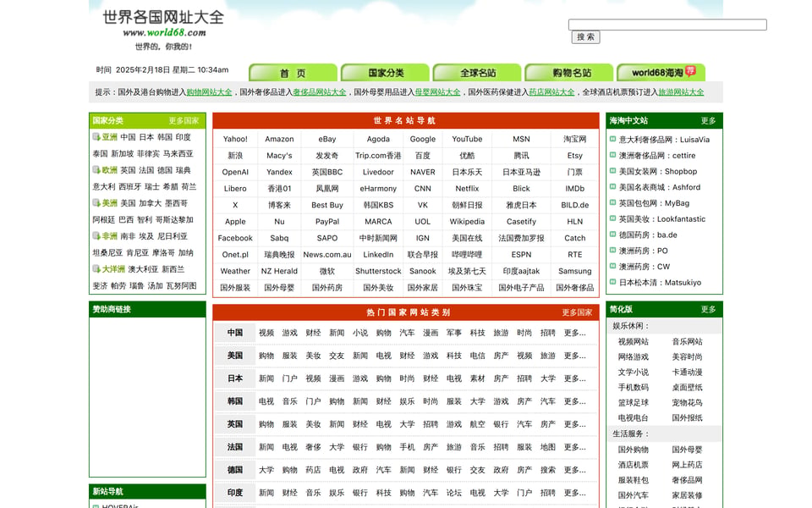Screen dimensions: 812x508
Task: Select 中国 country row label
Action: (x=235, y=333)
